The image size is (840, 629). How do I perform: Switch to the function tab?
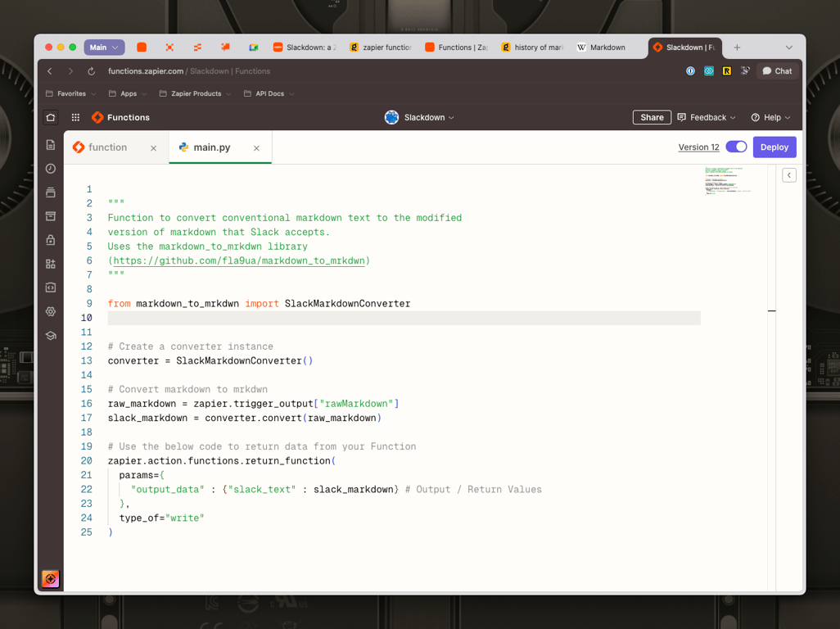[x=107, y=147]
